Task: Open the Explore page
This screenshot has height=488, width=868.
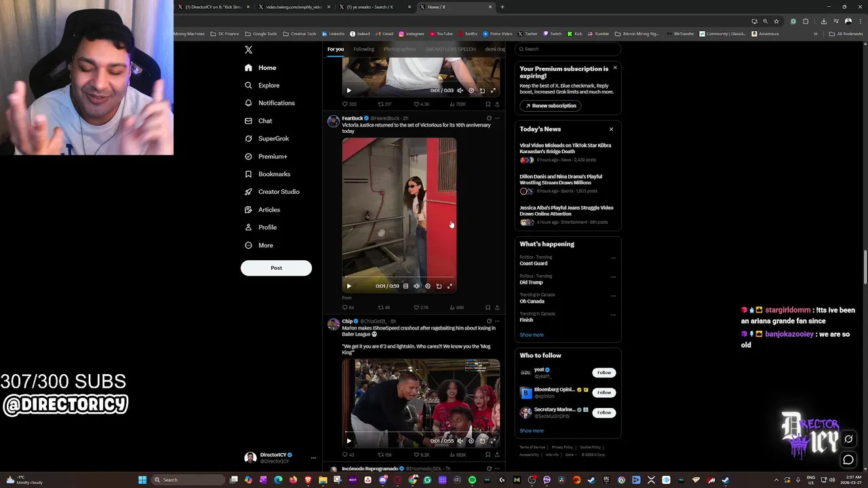Action: pyautogui.click(x=262, y=85)
